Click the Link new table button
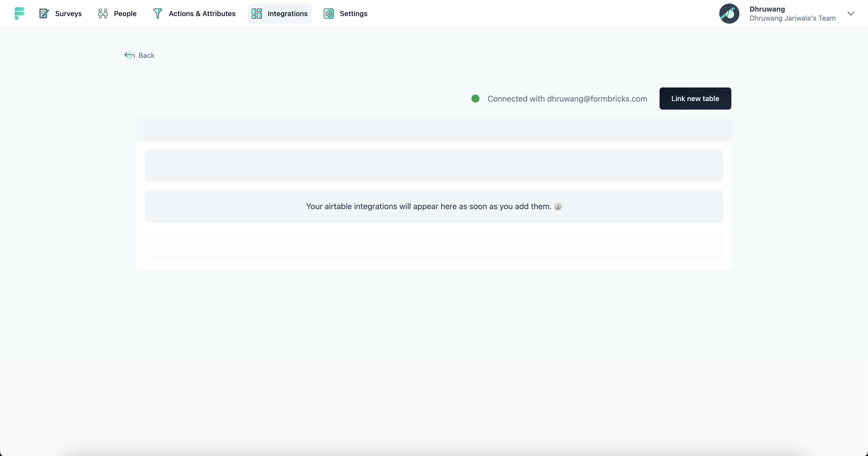This screenshot has width=868, height=456. [x=695, y=99]
